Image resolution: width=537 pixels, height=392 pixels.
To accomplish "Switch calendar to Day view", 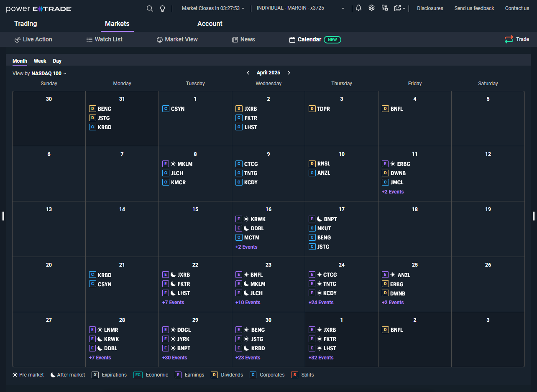I will 57,61.
